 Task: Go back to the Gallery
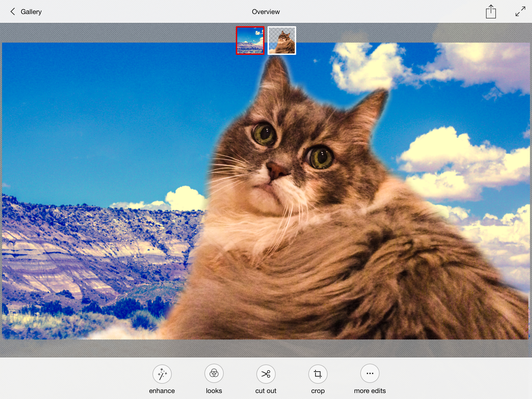[x=31, y=12]
